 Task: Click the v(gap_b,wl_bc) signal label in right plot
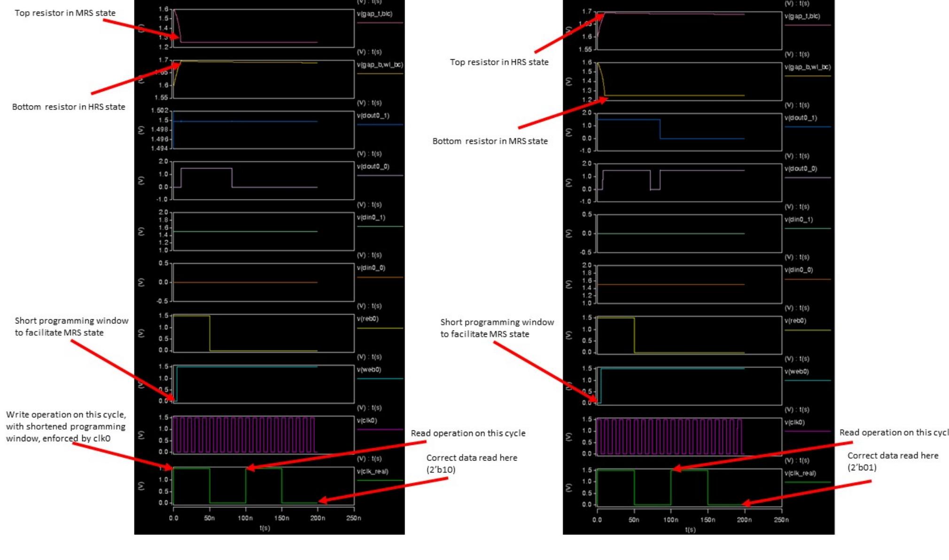807,67
